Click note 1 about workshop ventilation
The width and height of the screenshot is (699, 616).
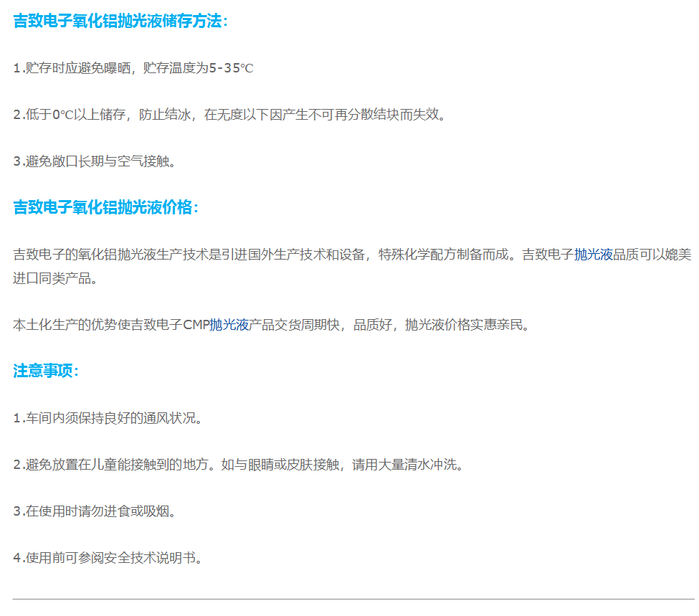(x=108, y=417)
